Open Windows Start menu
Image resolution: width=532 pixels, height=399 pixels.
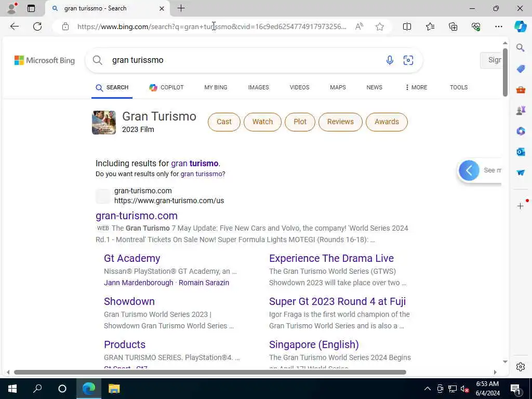pyautogui.click(x=12, y=389)
